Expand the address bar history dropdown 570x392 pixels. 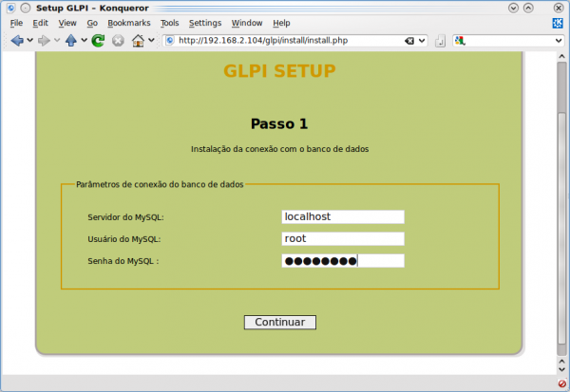point(422,41)
